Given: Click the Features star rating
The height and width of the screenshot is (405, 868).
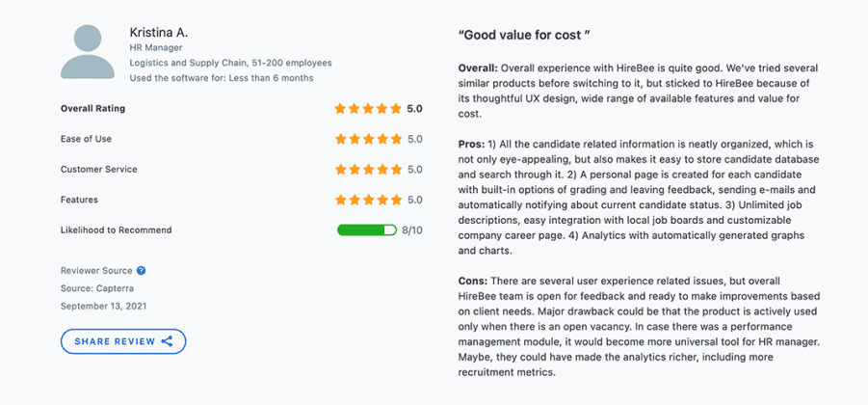Looking at the screenshot, I should tap(368, 200).
